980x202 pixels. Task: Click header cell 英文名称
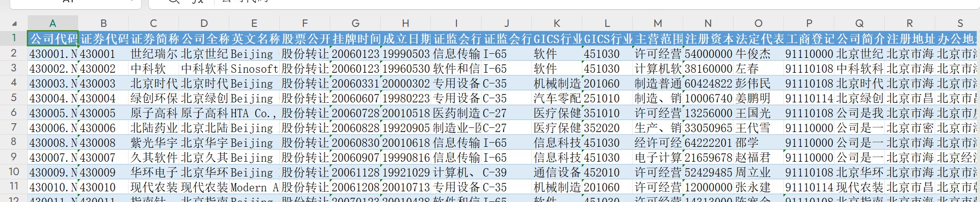[254, 38]
